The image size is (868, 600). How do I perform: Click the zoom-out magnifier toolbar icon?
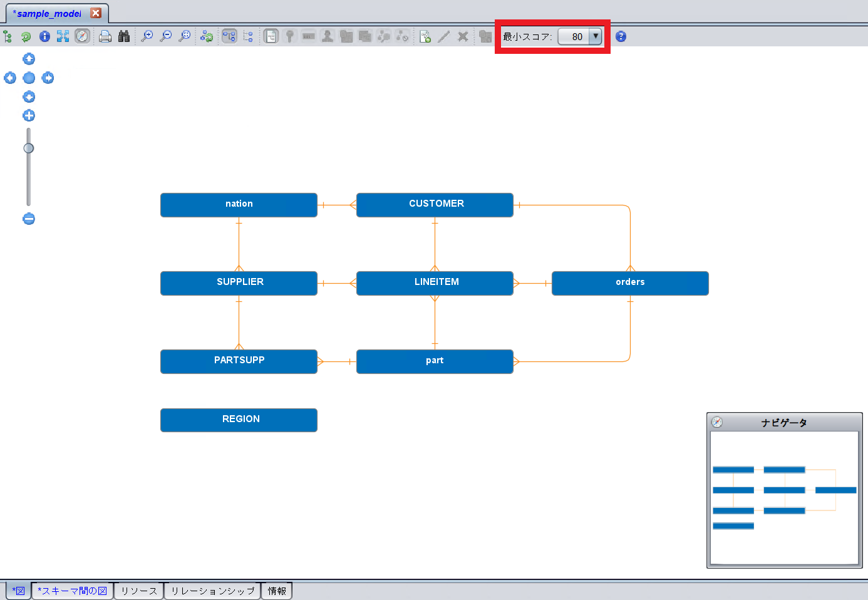click(x=166, y=36)
